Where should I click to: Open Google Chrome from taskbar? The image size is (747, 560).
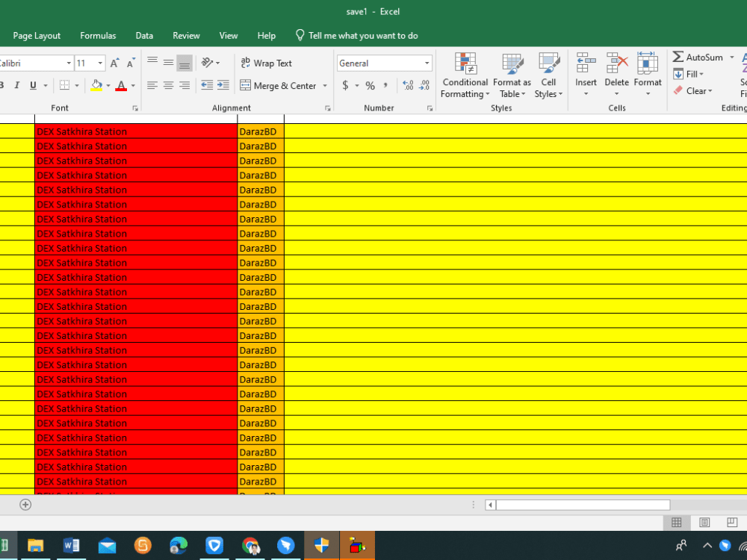(250, 546)
